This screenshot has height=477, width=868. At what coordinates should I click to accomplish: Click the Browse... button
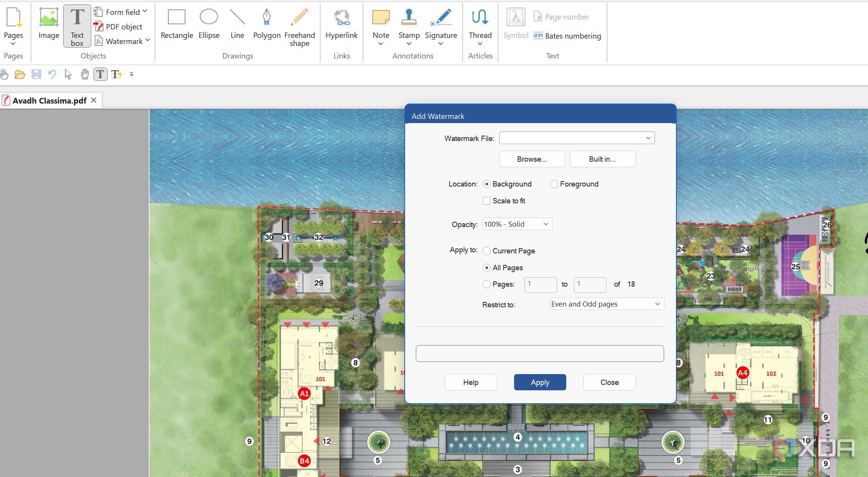pos(532,159)
